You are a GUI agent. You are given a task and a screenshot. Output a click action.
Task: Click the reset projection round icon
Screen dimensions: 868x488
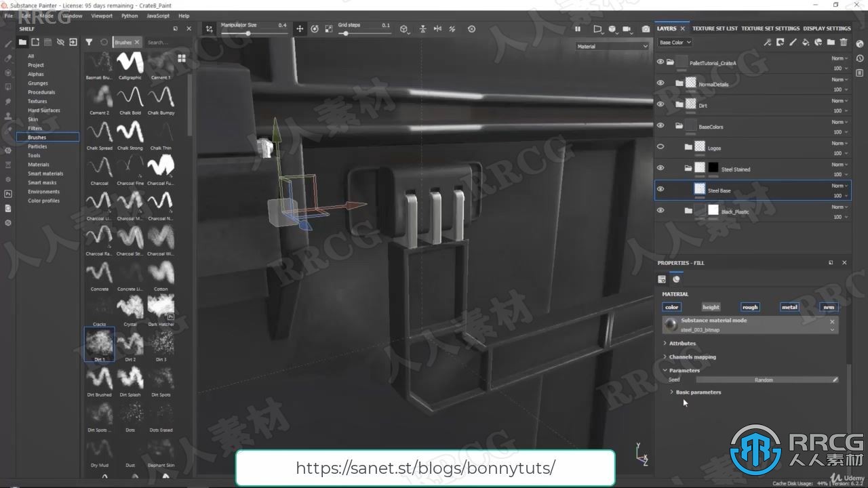(472, 29)
